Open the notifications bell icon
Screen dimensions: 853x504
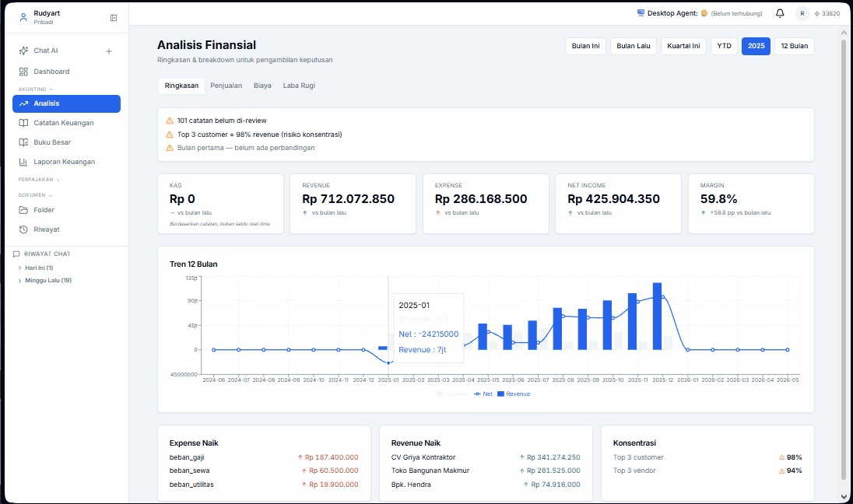click(780, 13)
